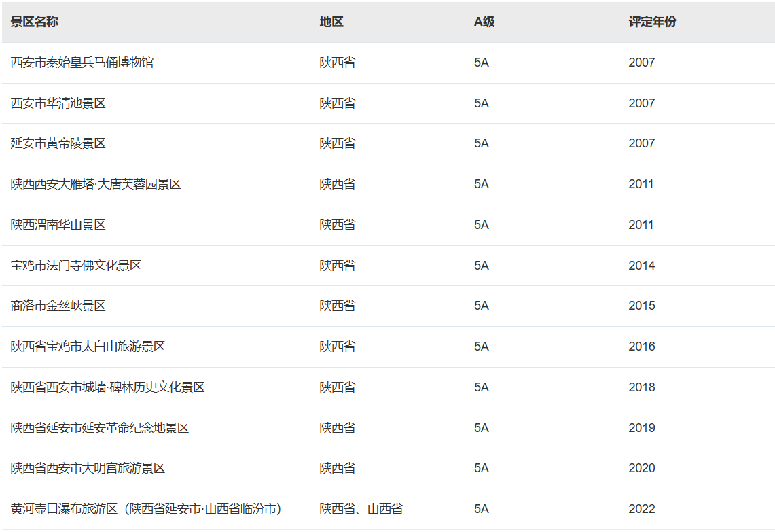The width and height of the screenshot is (775, 532).
Task: Click year 2018 in 城墙·碑林 row
Action: [642, 387]
